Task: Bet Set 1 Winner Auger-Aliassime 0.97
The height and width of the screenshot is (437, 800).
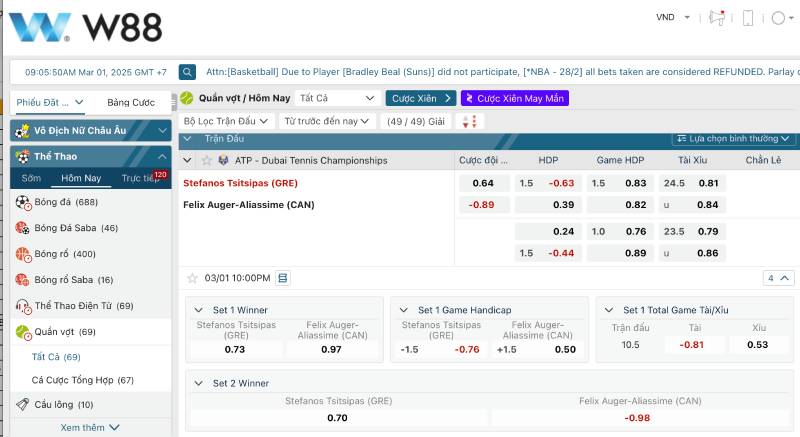Action: [332, 350]
